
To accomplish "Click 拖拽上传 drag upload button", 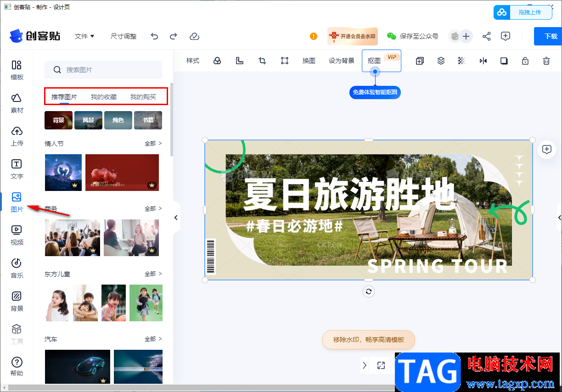I will (523, 12).
